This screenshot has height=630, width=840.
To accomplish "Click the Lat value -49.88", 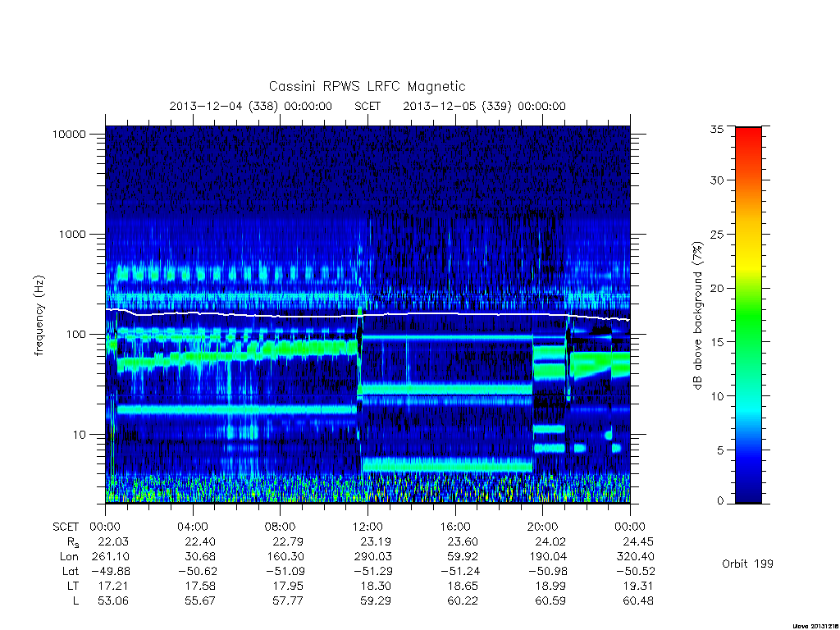I will tap(110, 572).
